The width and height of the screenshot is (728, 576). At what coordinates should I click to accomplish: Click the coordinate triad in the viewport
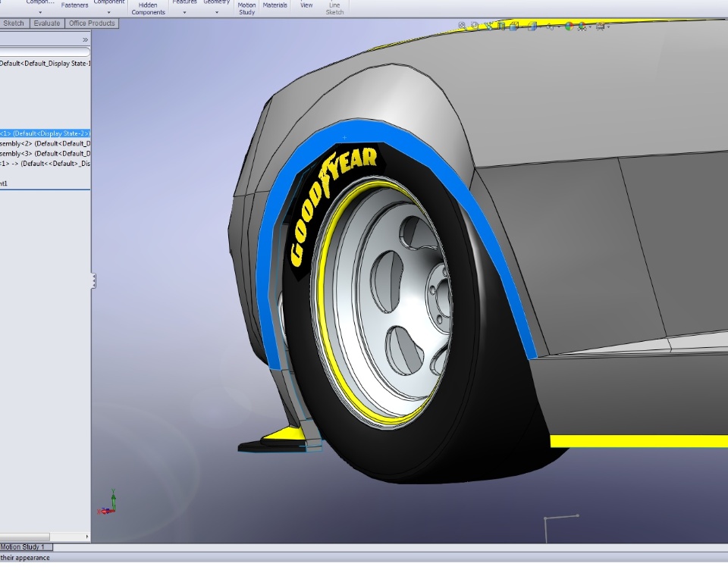tap(108, 502)
